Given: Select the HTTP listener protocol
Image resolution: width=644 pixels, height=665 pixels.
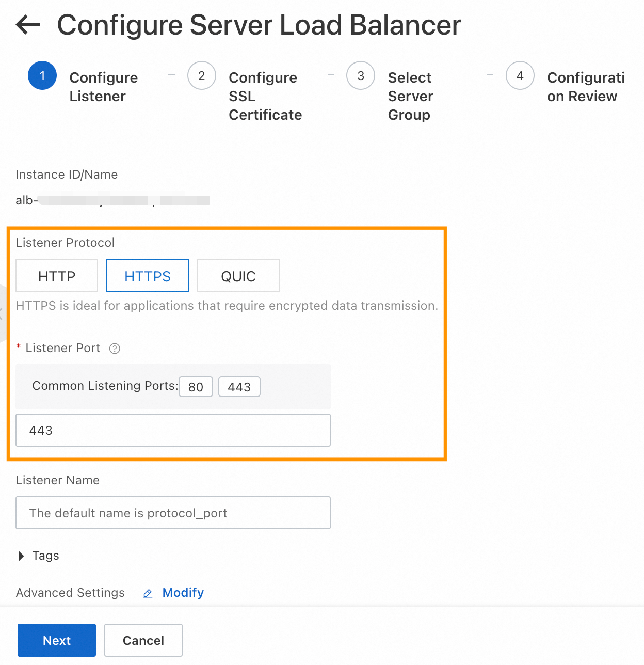Looking at the screenshot, I should [x=57, y=276].
